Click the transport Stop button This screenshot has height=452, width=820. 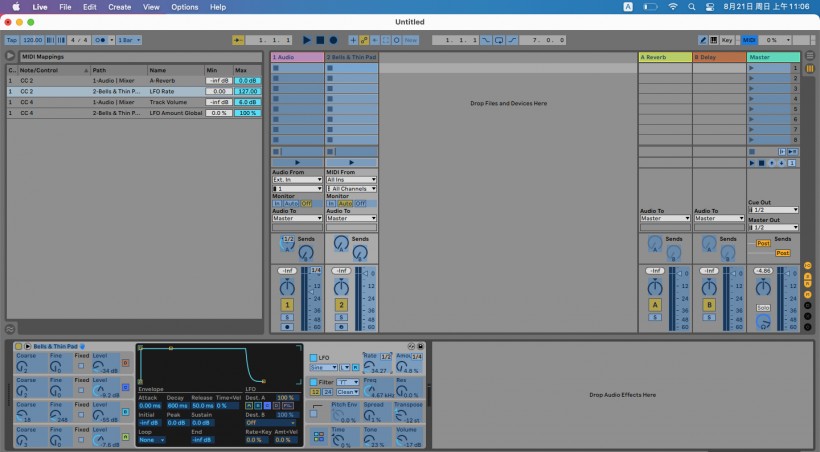[320, 40]
